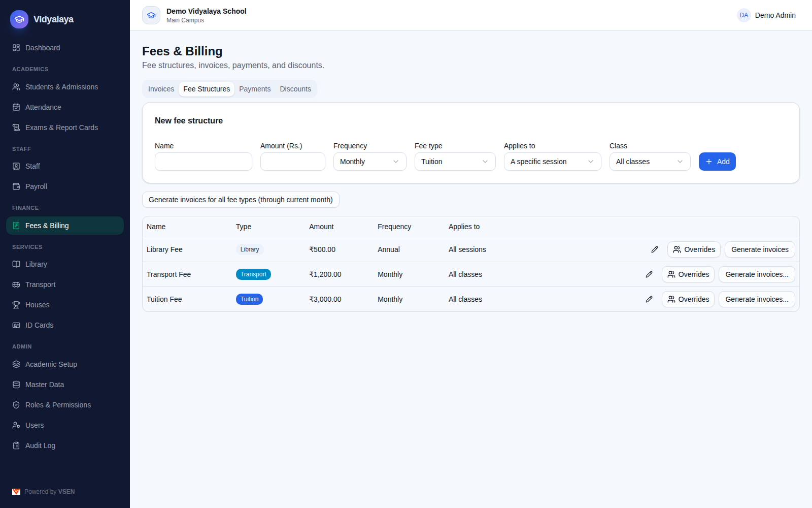Screen dimensions: 812x508
Task: Open the Discounts tab
Action: tap(295, 89)
